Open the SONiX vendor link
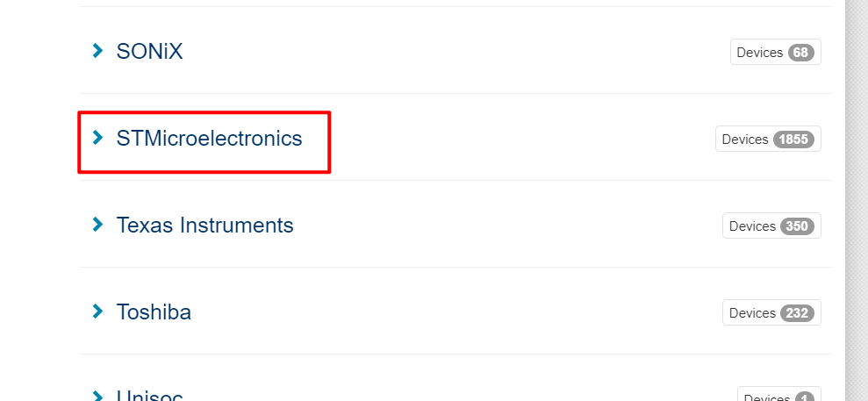868x401 pixels. point(149,52)
